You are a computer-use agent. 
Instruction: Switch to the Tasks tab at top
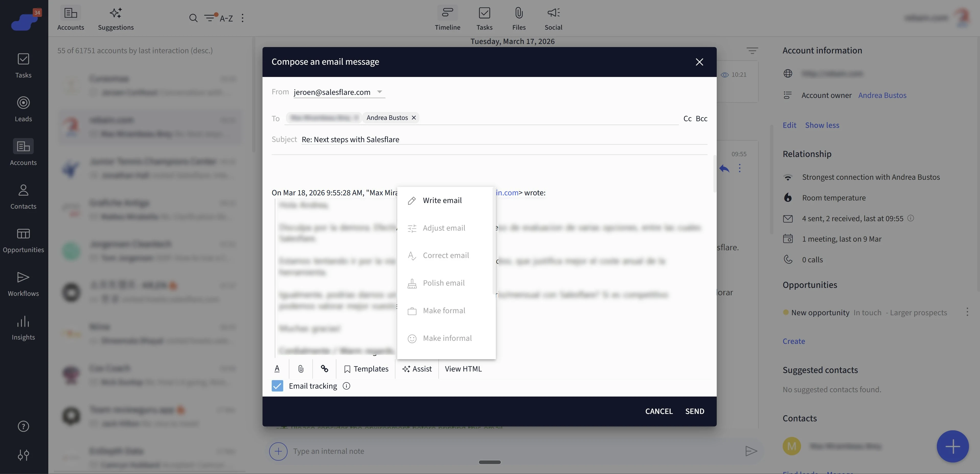point(484,18)
